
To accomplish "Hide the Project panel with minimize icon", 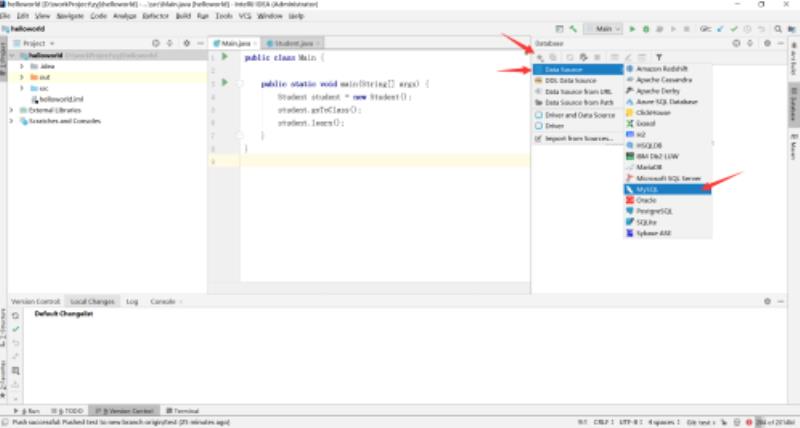I will (x=201, y=43).
